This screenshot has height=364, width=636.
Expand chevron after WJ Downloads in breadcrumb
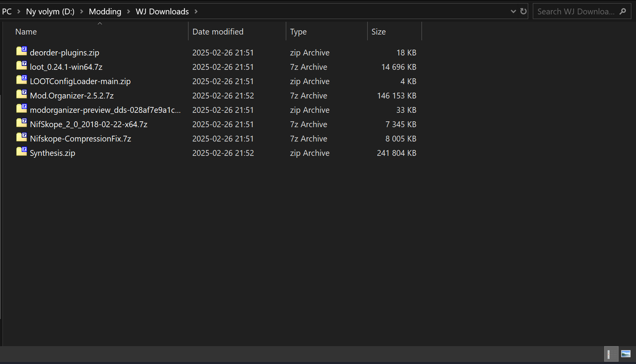(x=196, y=11)
